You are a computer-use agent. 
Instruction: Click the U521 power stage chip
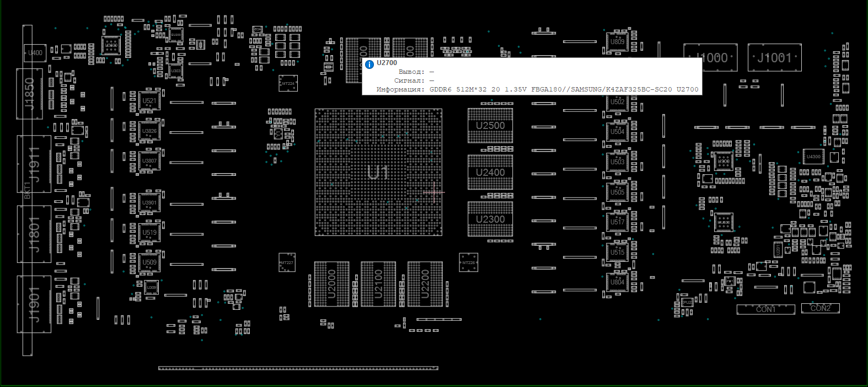pyautogui.click(x=149, y=101)
